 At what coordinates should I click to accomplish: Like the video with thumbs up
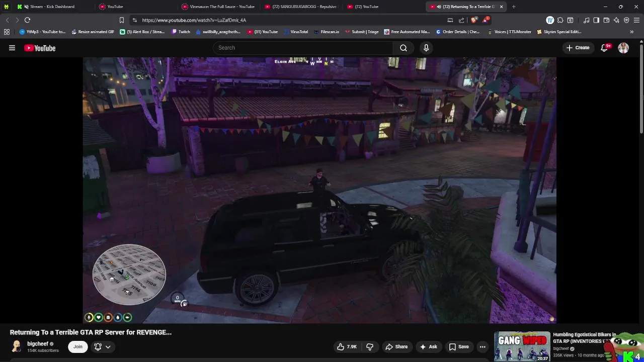coord(347,346)
